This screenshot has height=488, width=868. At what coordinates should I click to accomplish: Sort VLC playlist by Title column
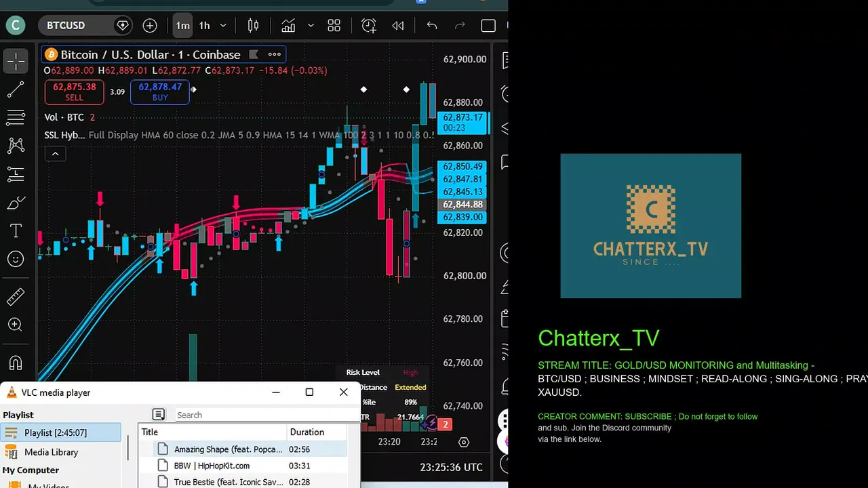click(213, 432)
